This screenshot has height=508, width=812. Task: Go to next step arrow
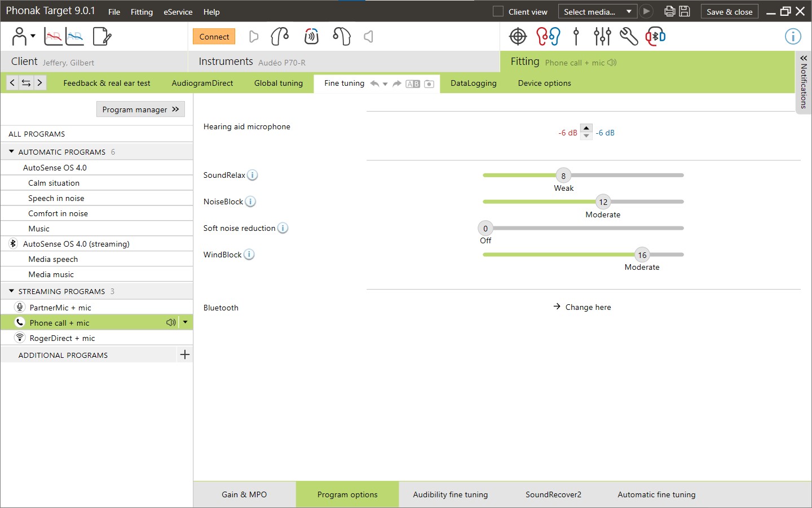[39, 82]
